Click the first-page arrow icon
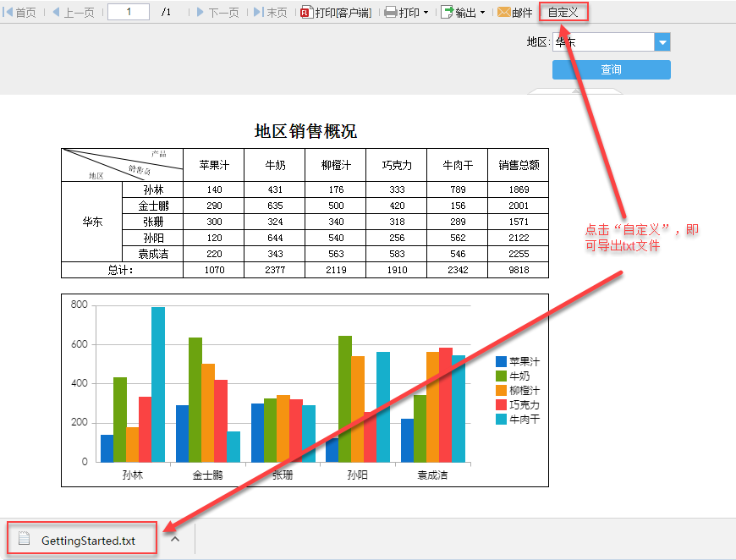The height and width of the screenshot is (560, 736). [8, 12]
